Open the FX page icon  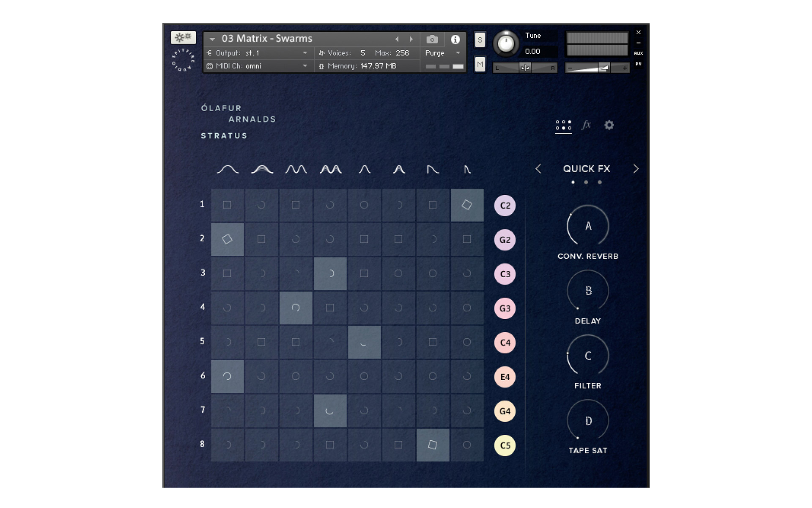click(x=586, y=125)
